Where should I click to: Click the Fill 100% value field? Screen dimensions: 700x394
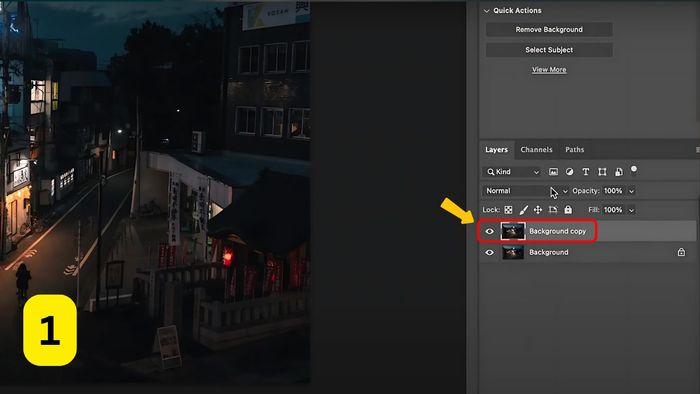click(x=613, y=210)
